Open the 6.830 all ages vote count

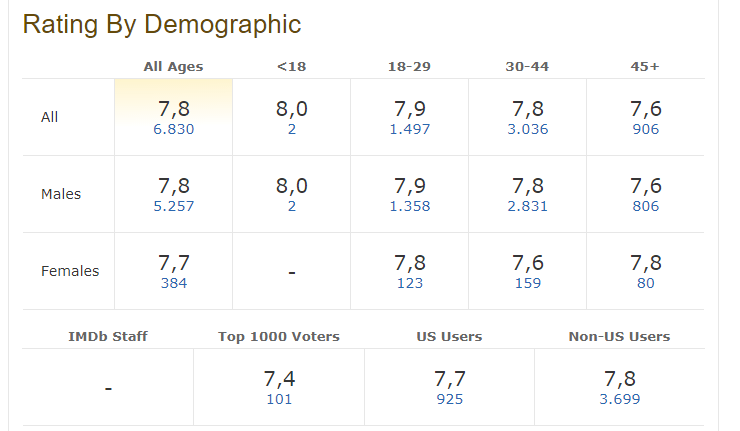(174, 129)
